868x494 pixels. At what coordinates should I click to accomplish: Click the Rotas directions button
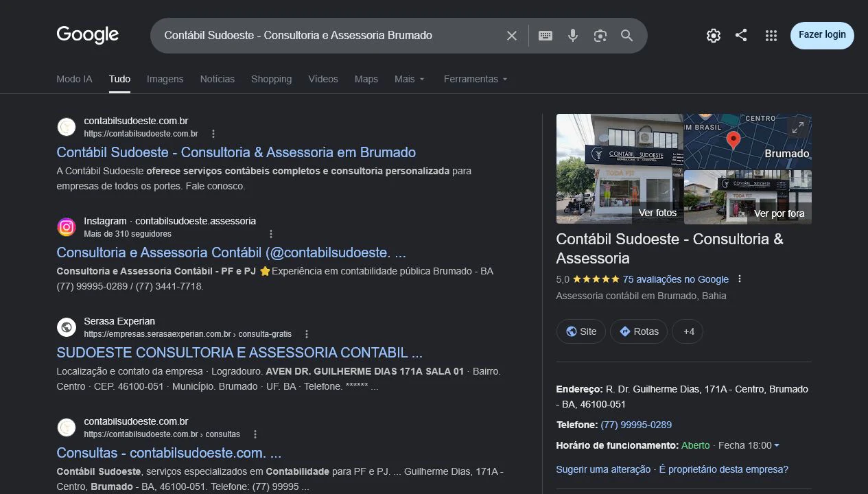(x=639, y=331)
